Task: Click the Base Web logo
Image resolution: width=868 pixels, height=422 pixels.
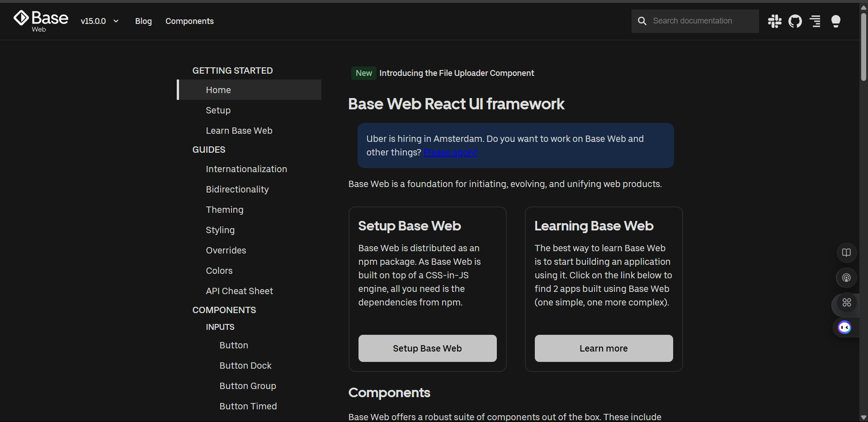Action: [40, 20]
